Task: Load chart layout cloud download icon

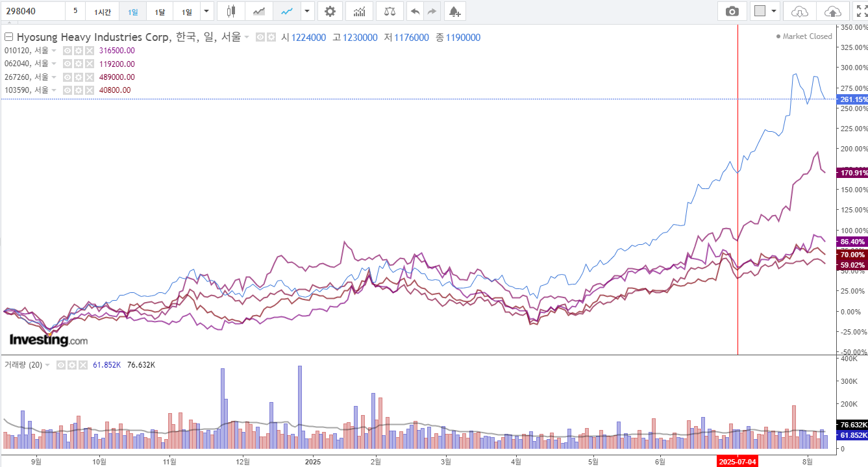Action: point(800,12)
